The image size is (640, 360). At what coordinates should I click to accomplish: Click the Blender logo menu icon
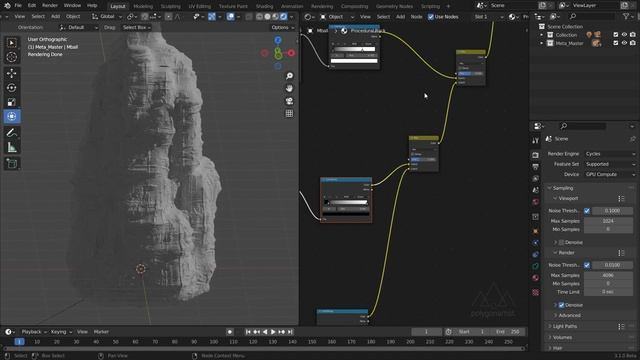tap(7, 6)
